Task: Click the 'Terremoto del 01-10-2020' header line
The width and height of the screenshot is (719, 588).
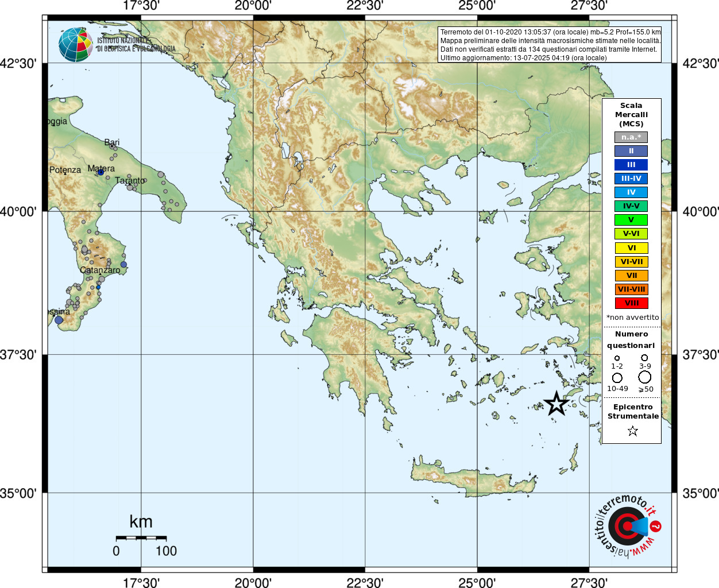Action: [x=550, y=32]
